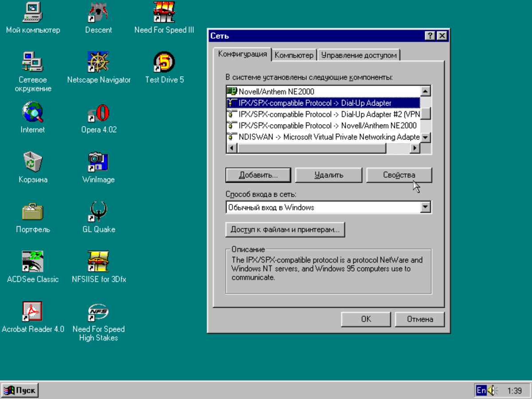Viewport: 532px width, 399px height.
Task: Open the network logon type dropdown
Action: pos(426,207)
